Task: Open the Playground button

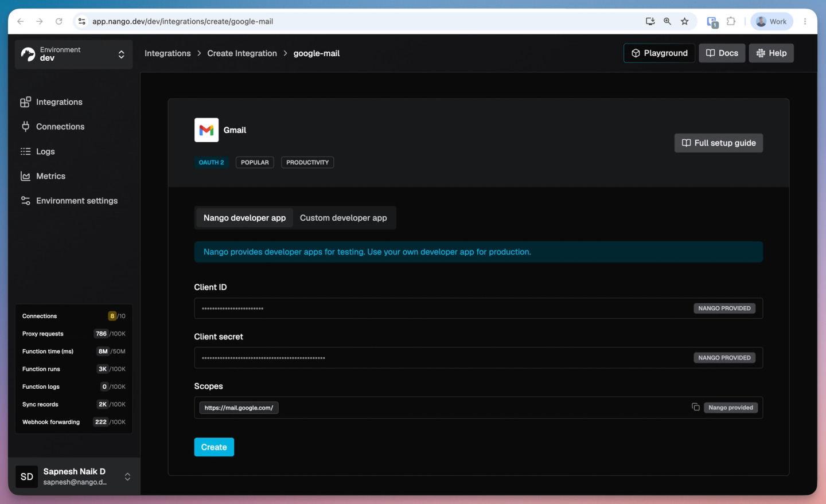Action: [x=659, y=53]
